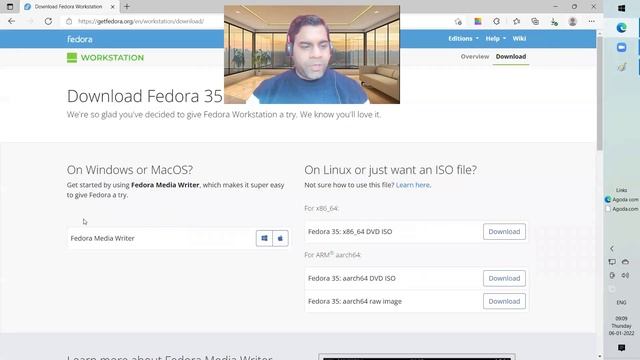Screen dimensions: 640x360
Task: Open the Windows Start button
Action: (x=622, y=8)
